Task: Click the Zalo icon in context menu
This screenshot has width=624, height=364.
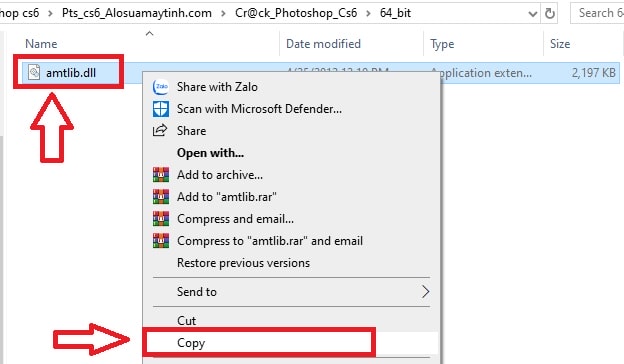Action: click(x=161, y=87)
